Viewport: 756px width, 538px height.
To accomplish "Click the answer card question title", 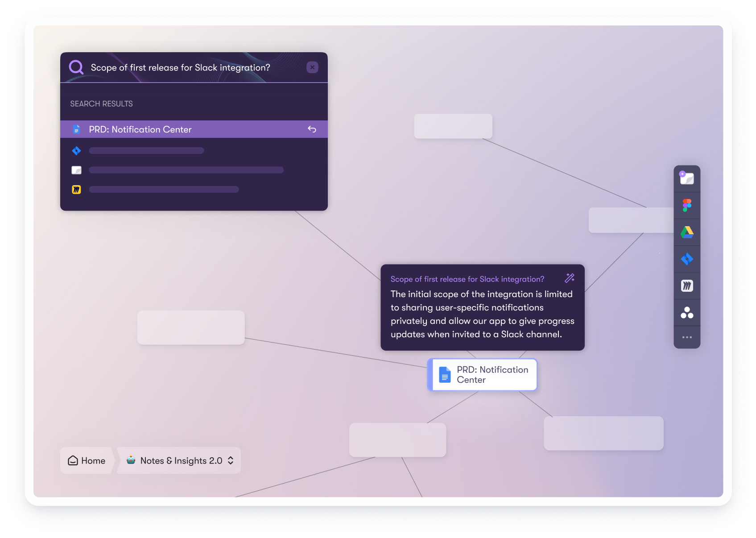I will pyautogui.click(x=467, y=279).
